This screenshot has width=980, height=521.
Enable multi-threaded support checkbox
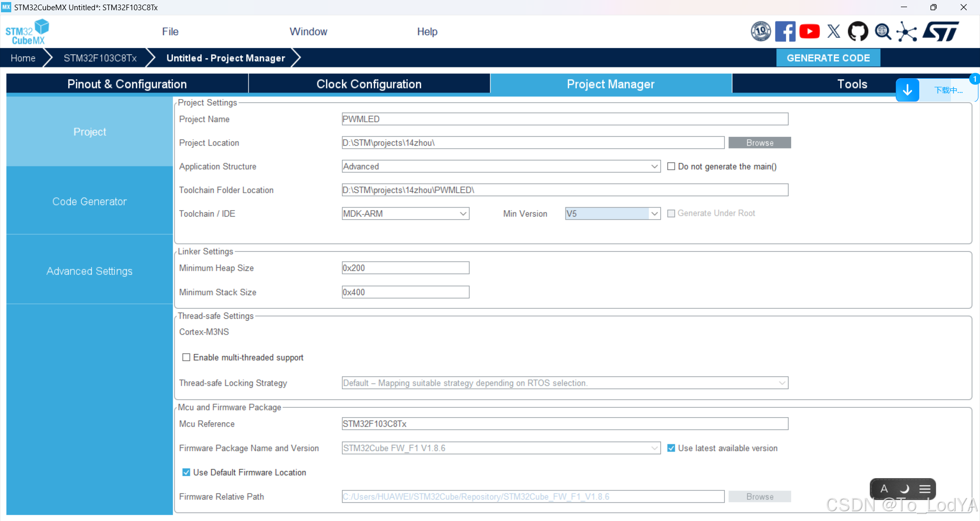(x=186, y=358)
